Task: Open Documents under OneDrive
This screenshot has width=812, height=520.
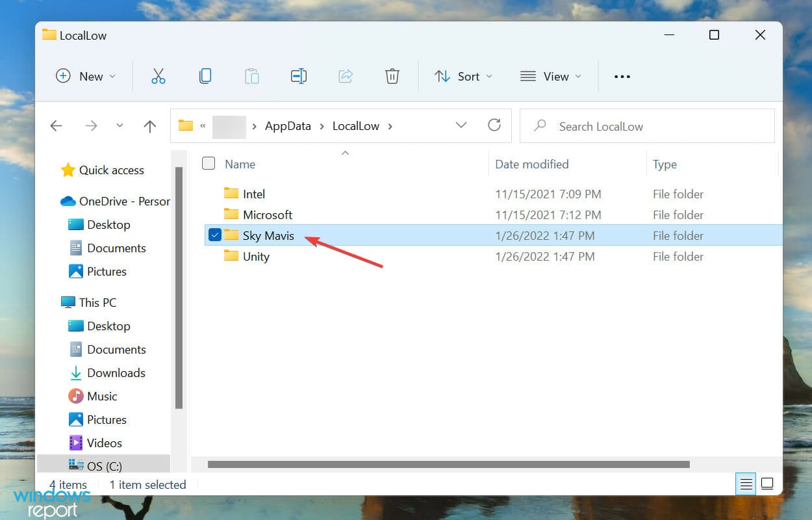Action: tap(107, 248)
